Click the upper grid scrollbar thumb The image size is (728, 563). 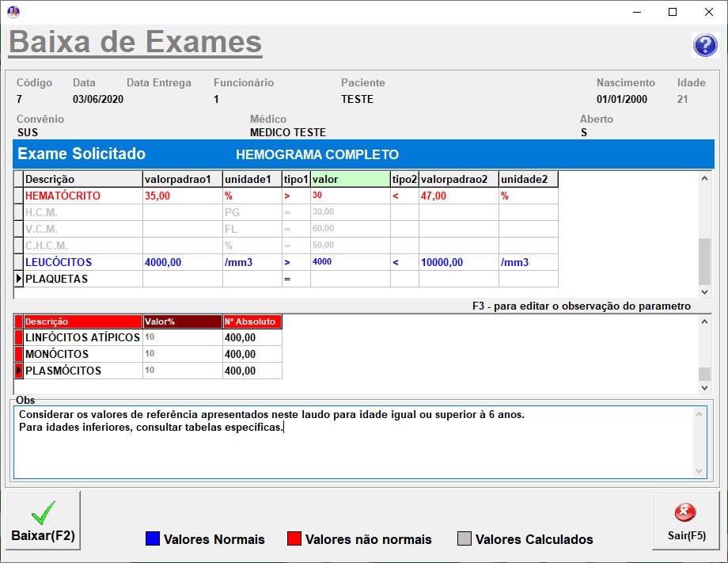pos(704,261)
